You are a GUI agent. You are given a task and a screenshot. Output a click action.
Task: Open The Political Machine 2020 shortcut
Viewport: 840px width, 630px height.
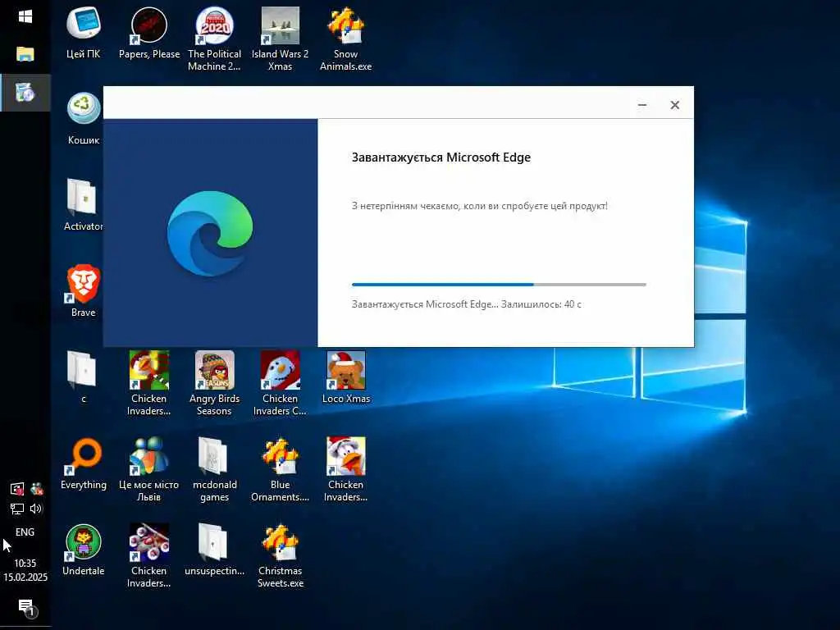[x=214, y=39]
